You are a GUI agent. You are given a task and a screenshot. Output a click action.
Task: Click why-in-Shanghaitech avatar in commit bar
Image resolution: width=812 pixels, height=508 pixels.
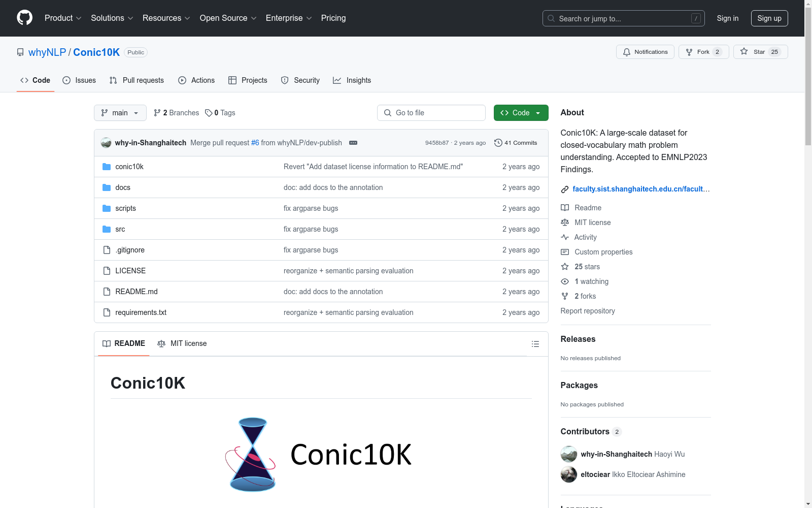click(x=106, y=143)
